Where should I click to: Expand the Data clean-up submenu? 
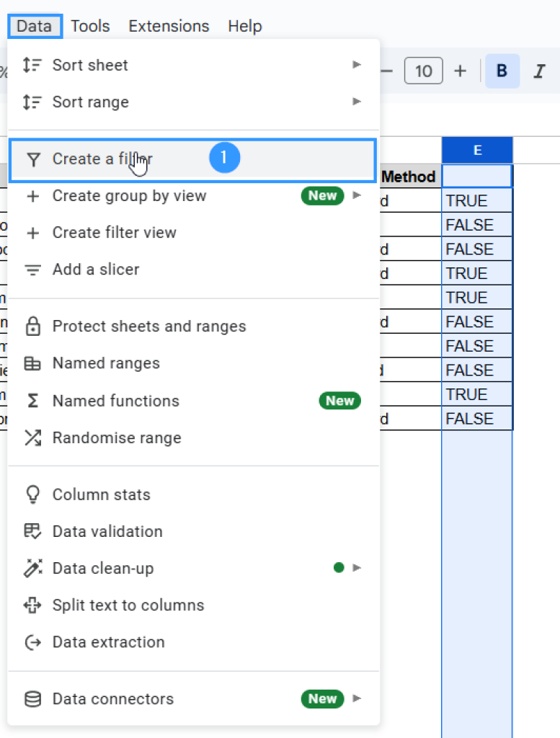(356, 568)
